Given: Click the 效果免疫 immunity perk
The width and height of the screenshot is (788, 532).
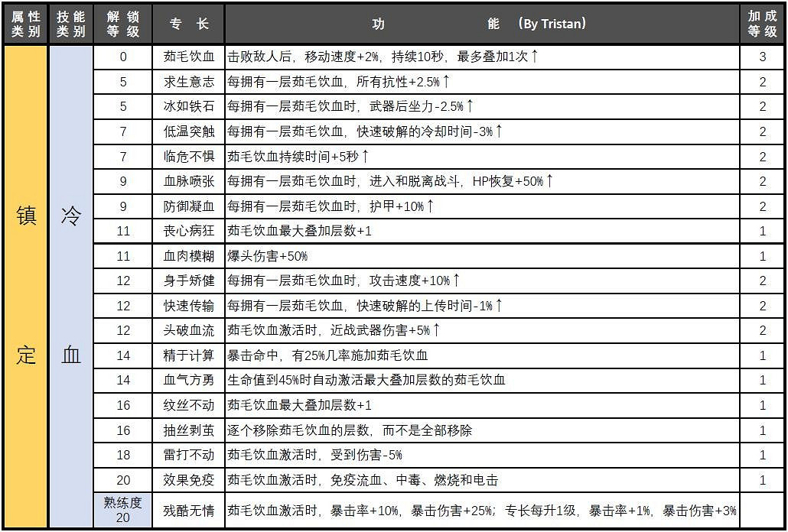Looking at the screenshot, I should 187,480.
